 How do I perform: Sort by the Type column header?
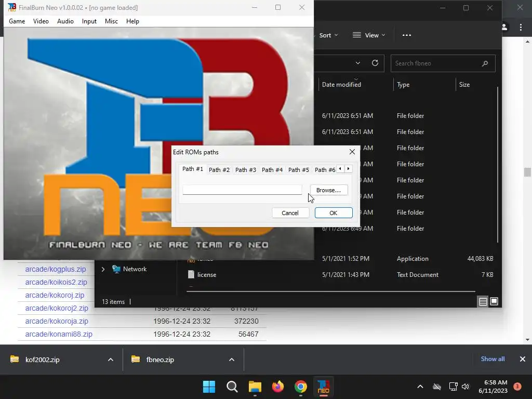pyautogui.click(x=403, y=85)
